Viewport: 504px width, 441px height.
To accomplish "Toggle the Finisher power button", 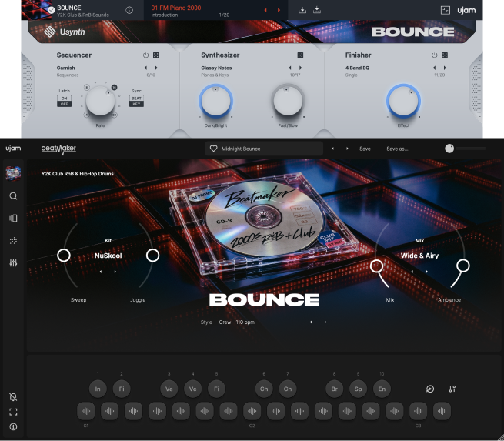I will pyautogui.click(x=434, y=55).
